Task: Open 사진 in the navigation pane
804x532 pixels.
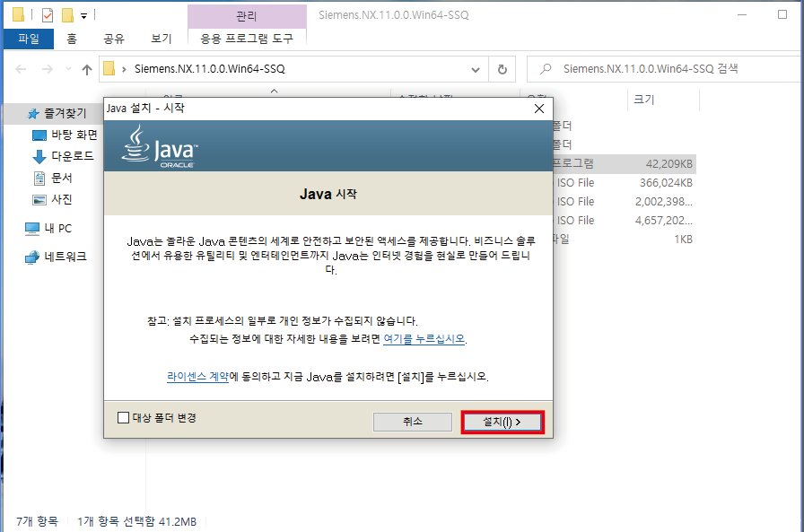Action: pos(61,199)
